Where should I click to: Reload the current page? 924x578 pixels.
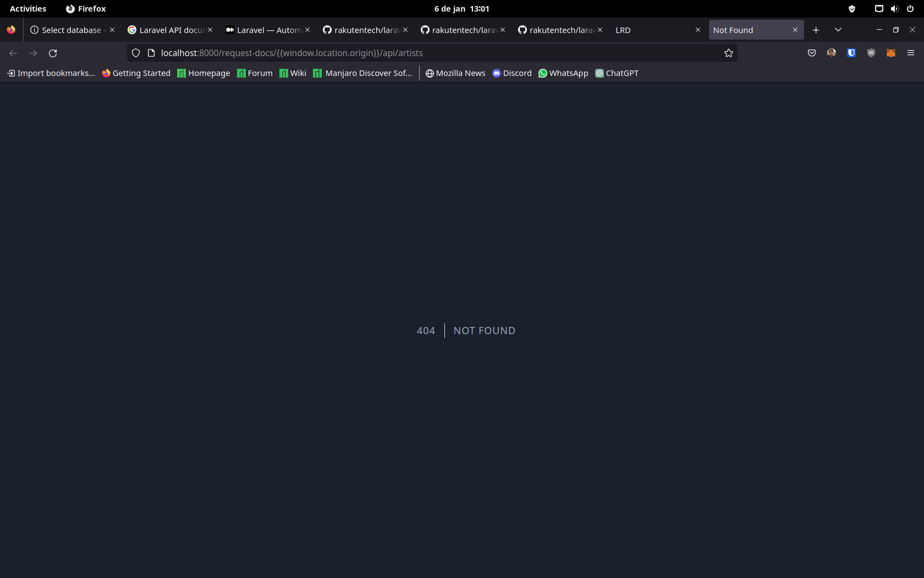pyautogui.click(x=53, y=53)
